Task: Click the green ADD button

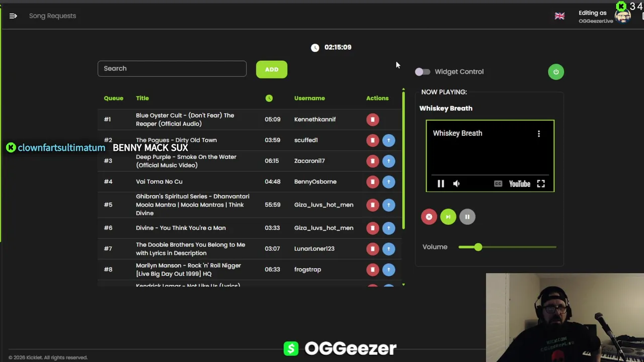Action: coord(272,69)
